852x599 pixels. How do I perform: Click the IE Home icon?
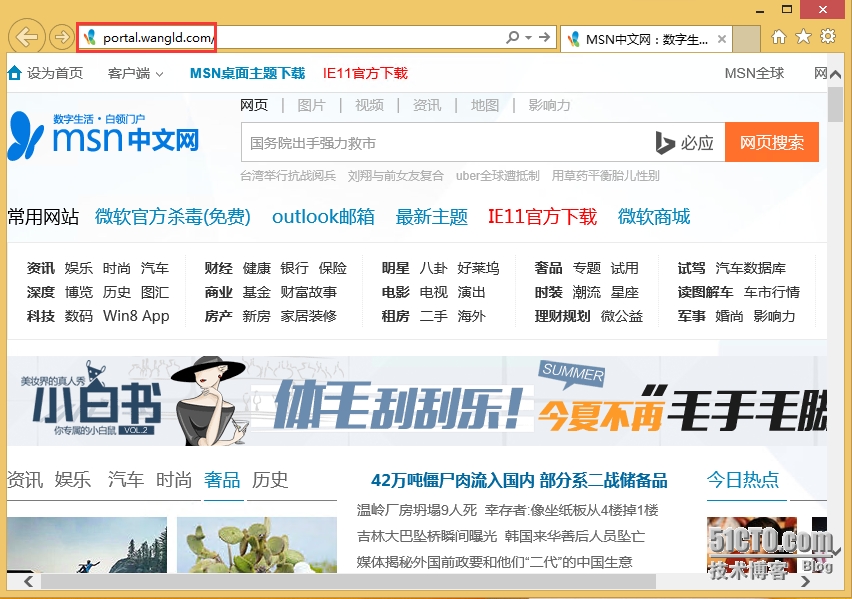tap(779, 37)
